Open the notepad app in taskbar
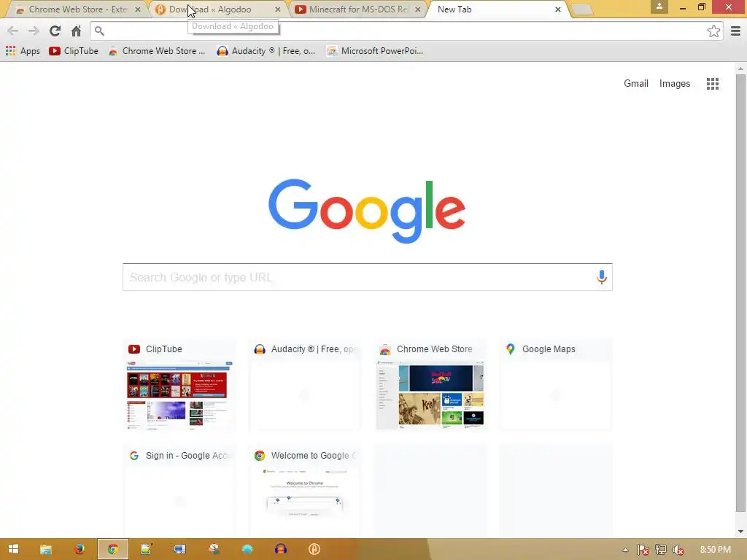The height and width of the screenshot is (560, 747). click(146, 549)
